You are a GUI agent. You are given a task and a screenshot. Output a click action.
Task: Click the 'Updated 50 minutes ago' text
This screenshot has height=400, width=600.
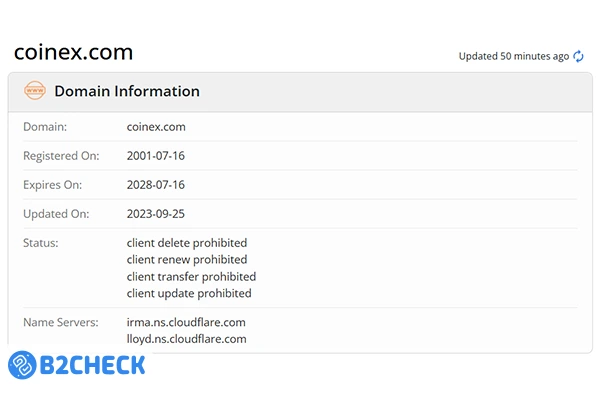[x=513, y=56]
